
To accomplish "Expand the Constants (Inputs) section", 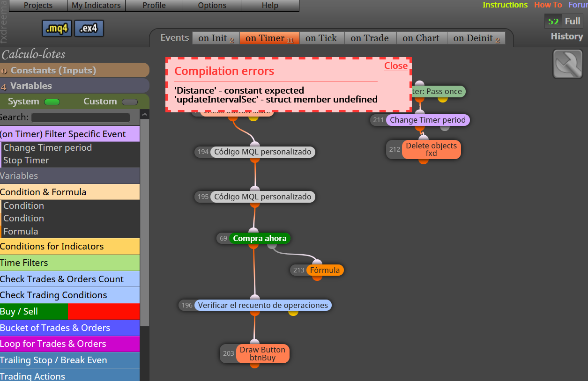I will point(74,70).
